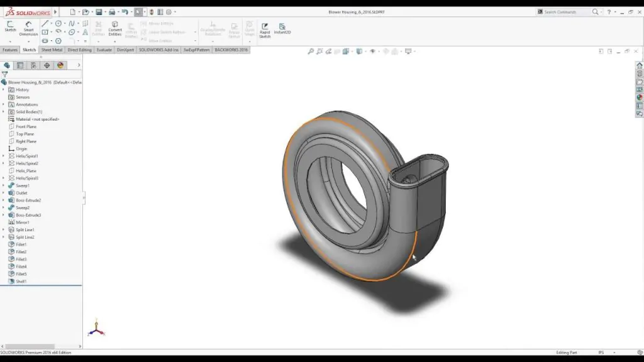
Task: Click the feature tree filter funnel
Action: click(x=4, y=74)
